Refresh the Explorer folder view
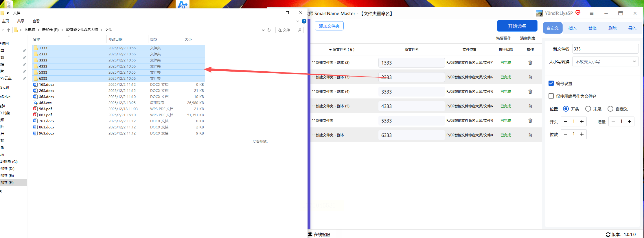The image size is (644, 238). point(269,30)
